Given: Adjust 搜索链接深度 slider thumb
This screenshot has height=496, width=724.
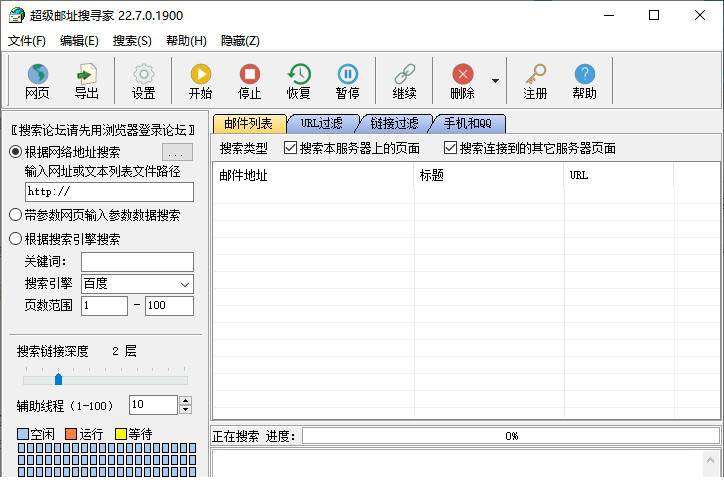Looking at the screenshot, I should [x=59, y=379].
